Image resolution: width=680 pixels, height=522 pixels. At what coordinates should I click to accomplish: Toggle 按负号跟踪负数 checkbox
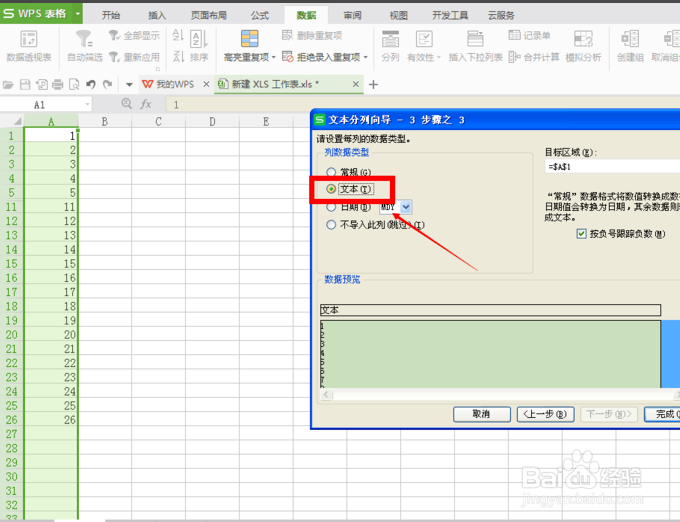coord(581,234)
